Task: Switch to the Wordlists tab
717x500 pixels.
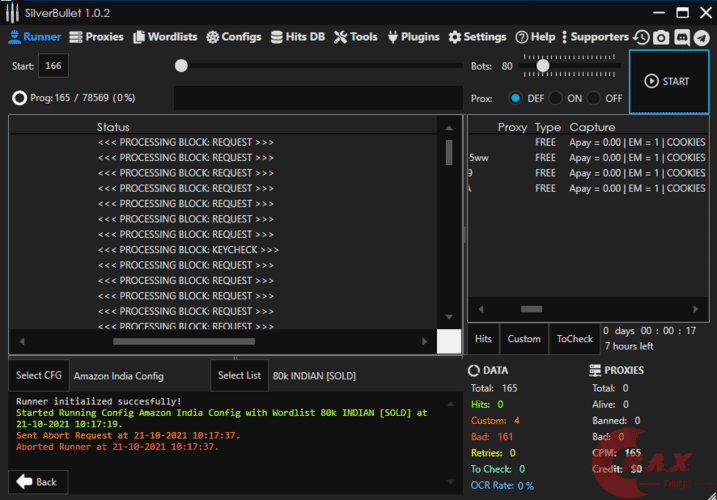Action: (x=165, y=37)
